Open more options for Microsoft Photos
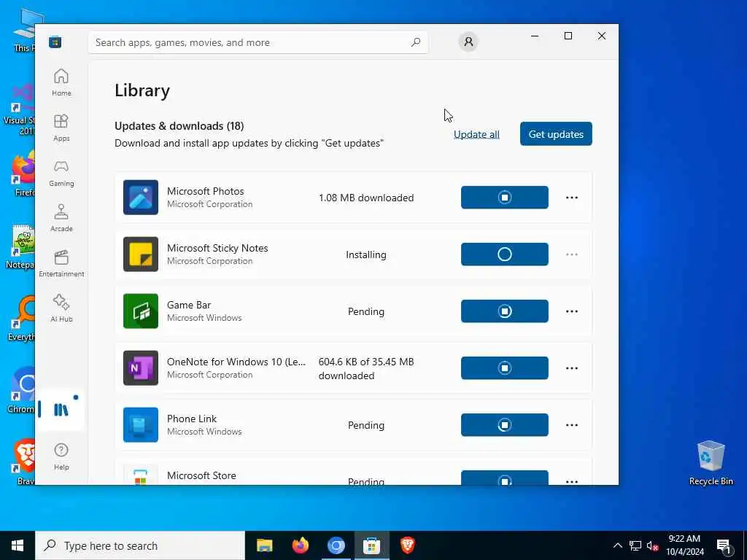 tap(572, 197)
